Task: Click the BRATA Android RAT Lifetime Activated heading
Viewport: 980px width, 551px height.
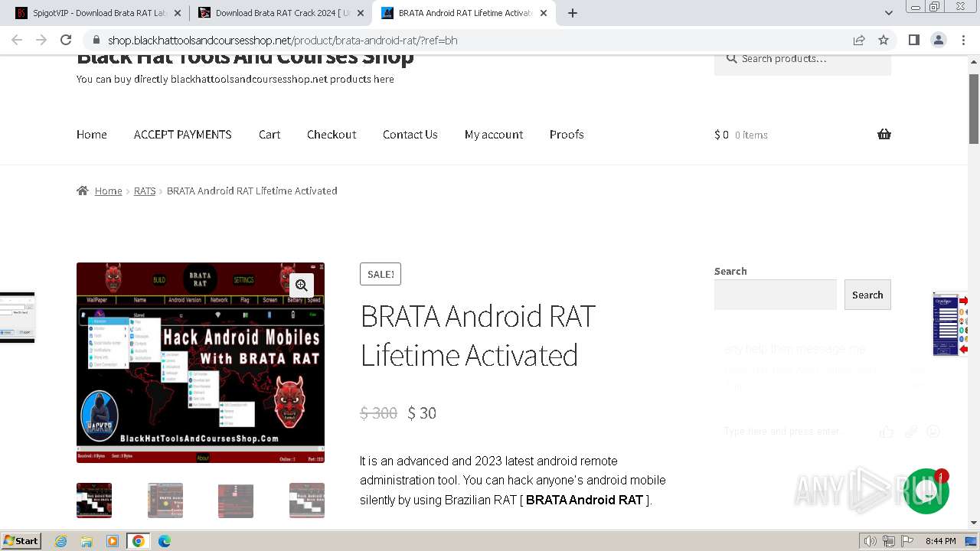Action: click(x=478, y=335)
